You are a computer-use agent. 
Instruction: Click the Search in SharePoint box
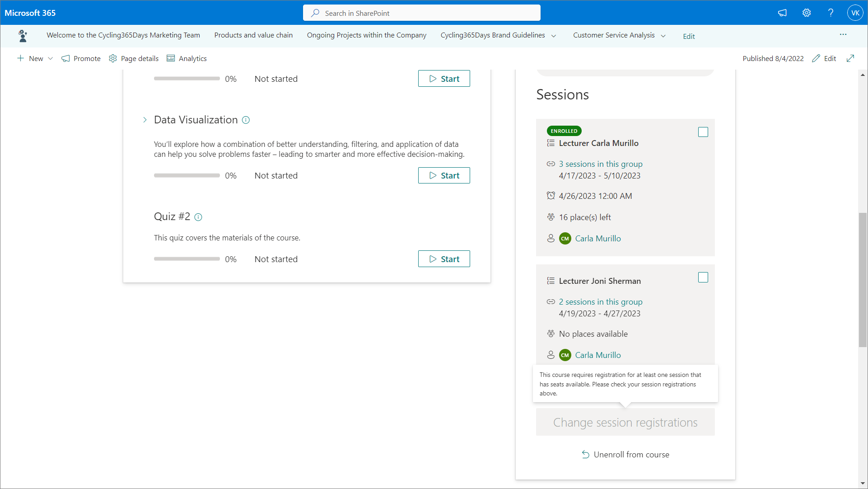tap(421, 13)
